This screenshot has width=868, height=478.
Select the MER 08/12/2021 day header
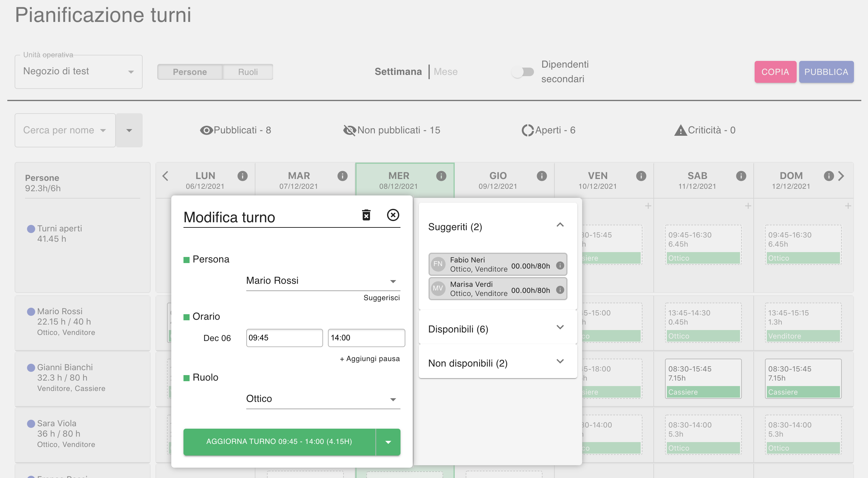coord(405,180)
